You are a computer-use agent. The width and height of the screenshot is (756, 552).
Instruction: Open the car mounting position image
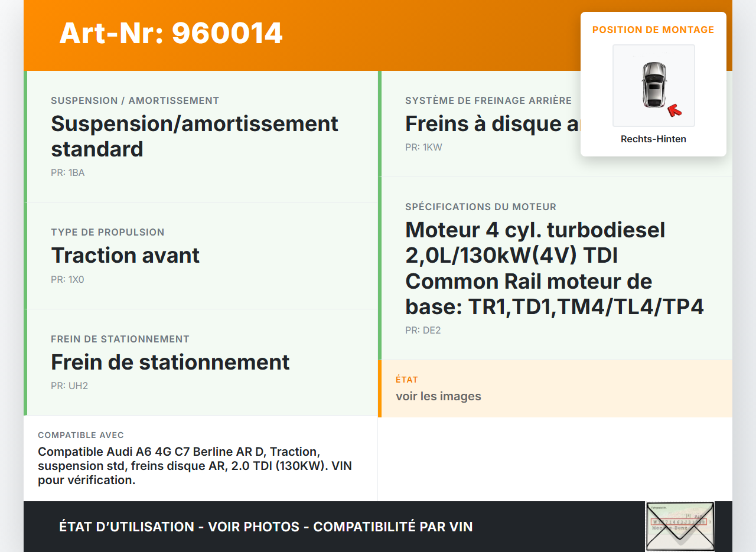tap(653, 86)
